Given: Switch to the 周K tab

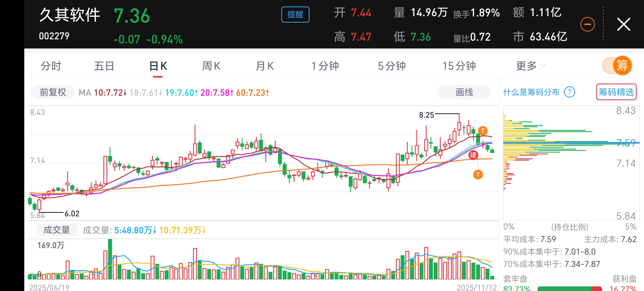Looking at the screenshot, I should click(x=211, y=66).
